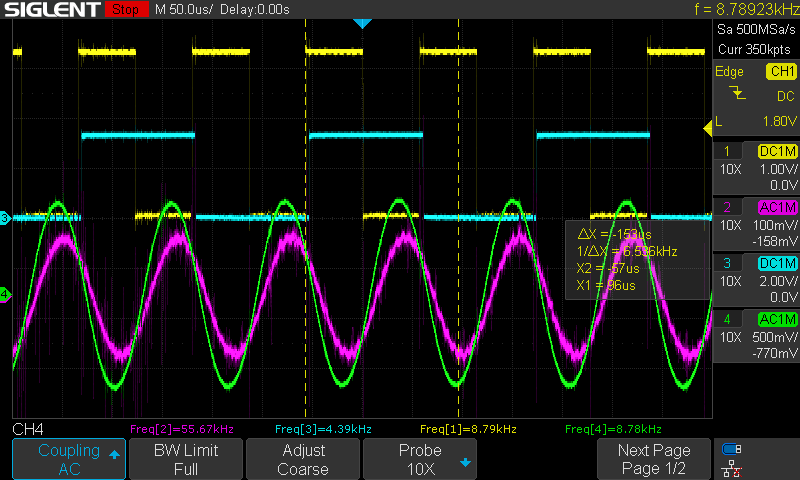Go to Next Page of CH4 menu
This screenshot has height=480, width=800.
[x=653, y=459]
